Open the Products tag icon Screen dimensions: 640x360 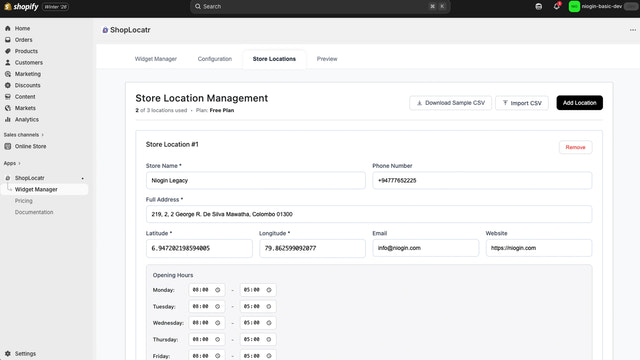[x=8, y=51]
